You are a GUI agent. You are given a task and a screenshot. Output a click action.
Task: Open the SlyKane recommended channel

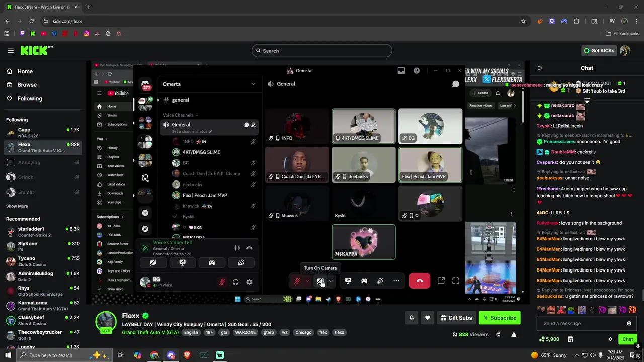click(43, 246)
